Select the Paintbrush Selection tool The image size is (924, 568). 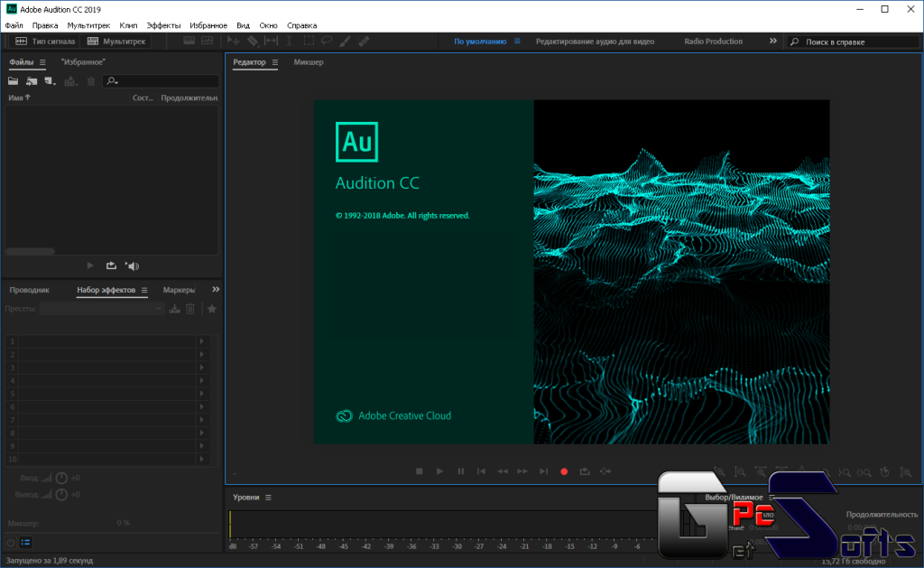click(345, 42)
